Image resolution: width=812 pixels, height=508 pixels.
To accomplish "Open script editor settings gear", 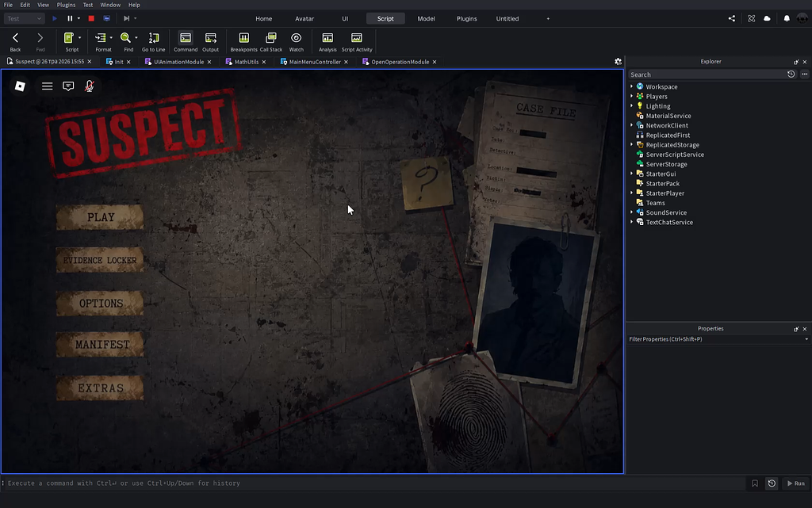I will [618, 62].
